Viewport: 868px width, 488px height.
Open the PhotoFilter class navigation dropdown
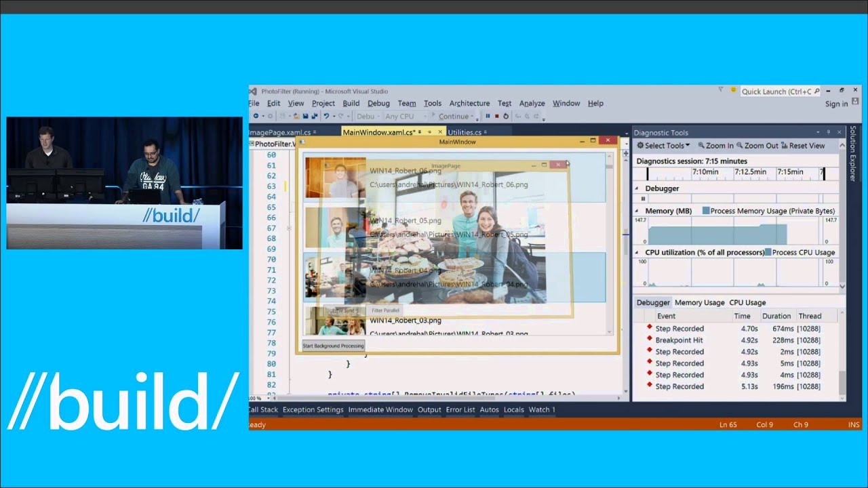pyautogui.click(x=274, y=144)
